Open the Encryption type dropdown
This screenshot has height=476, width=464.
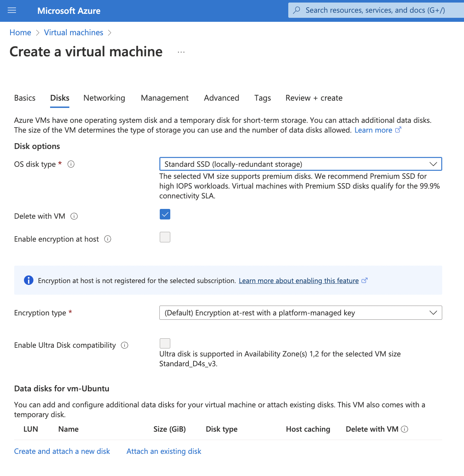(301, 313)
